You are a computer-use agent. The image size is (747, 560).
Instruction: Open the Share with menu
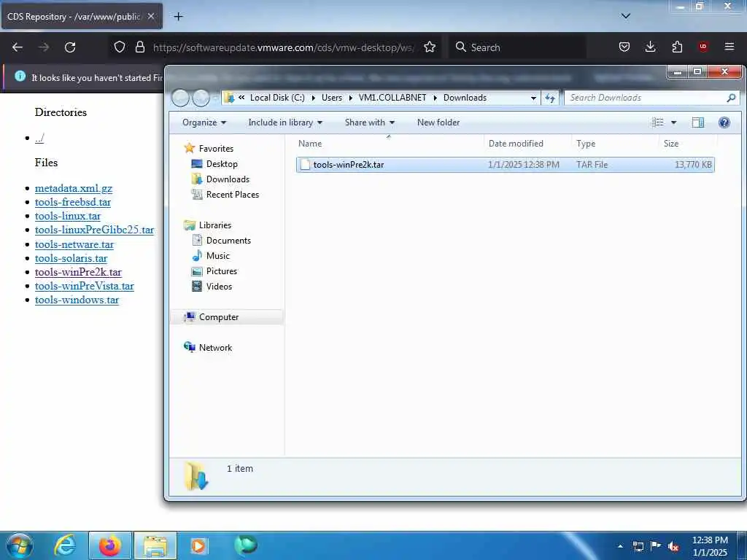370,122
